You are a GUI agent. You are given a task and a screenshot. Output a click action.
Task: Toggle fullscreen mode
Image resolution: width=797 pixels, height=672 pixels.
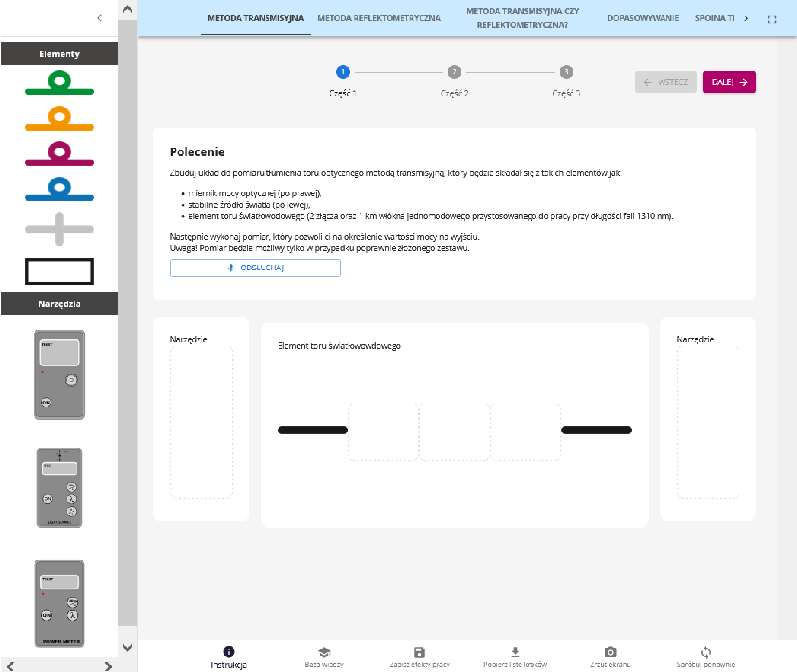point(772,19)
